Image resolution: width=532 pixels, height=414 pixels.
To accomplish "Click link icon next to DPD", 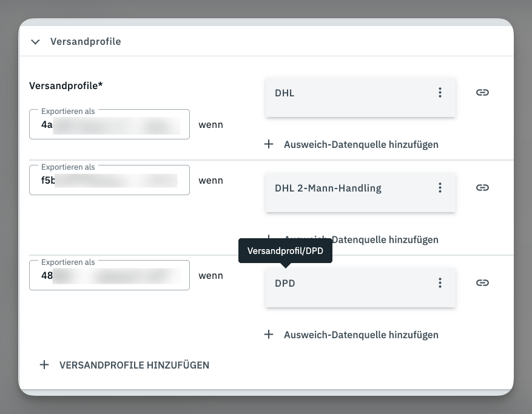I will 482,283.
